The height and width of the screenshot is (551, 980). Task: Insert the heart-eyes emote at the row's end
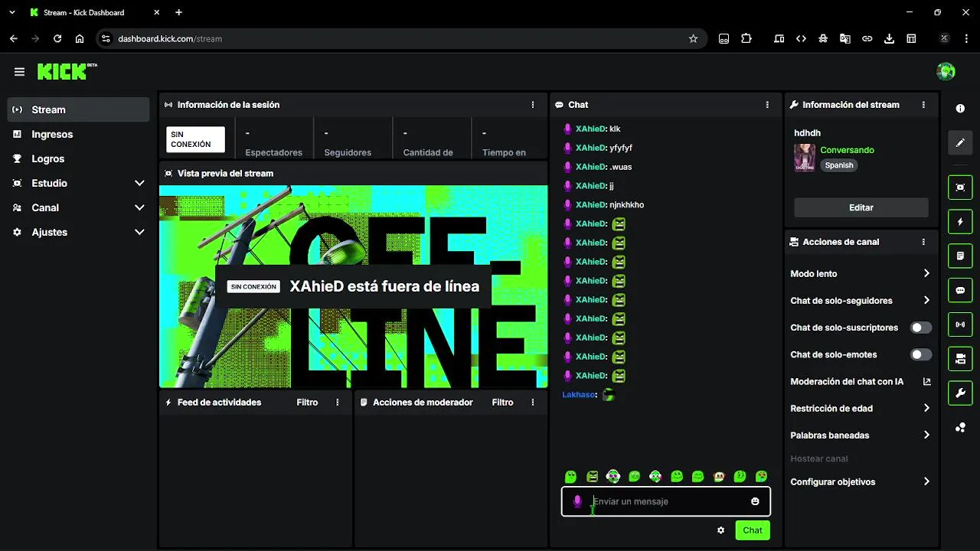762,477
